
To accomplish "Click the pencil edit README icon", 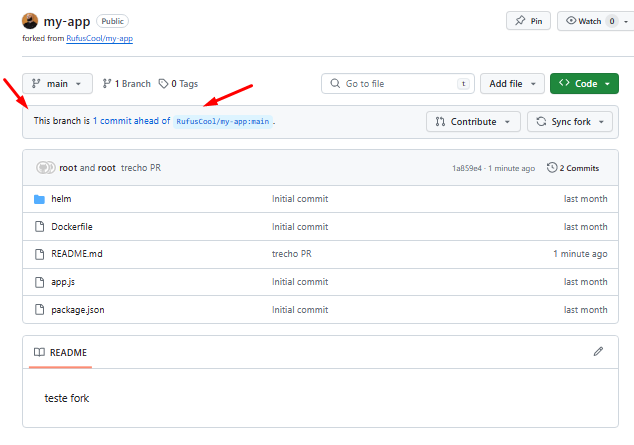I will tap(598, 352).
